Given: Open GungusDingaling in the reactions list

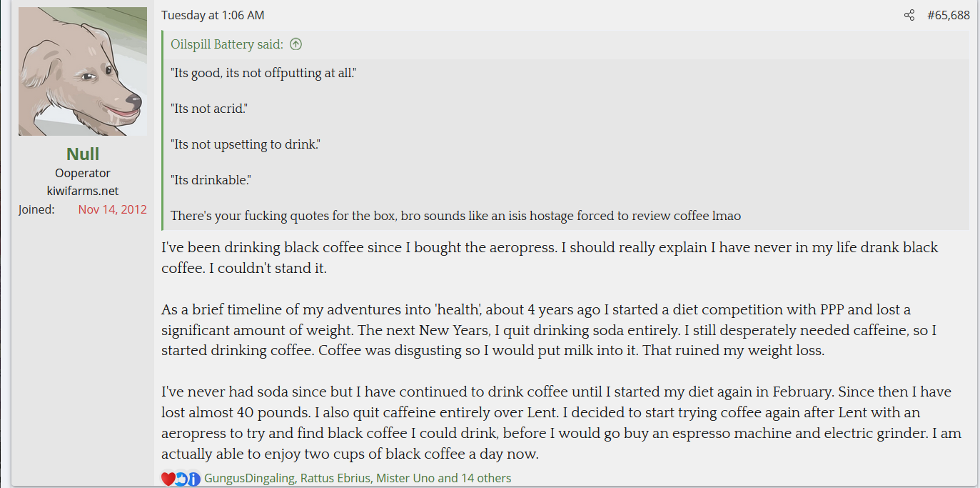Looking at the screenshot, I should click(x=248, y=478).
